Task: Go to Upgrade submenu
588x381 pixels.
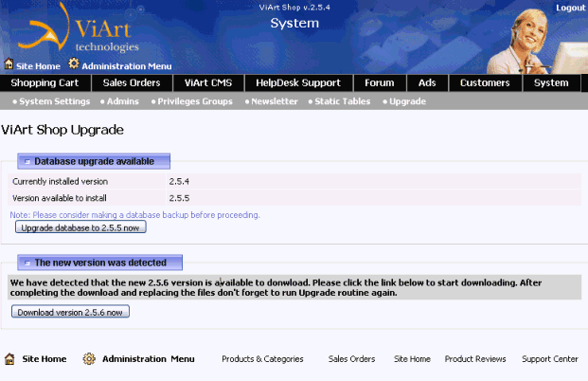Action: click(x=408, y=101)
